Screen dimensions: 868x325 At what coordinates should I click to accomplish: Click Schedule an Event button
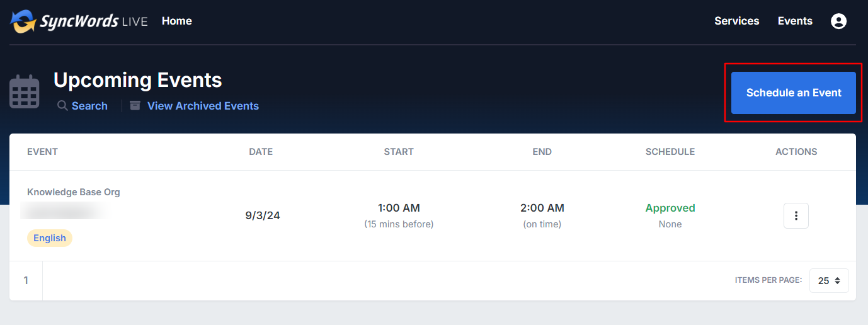click(x=794, y=93)
